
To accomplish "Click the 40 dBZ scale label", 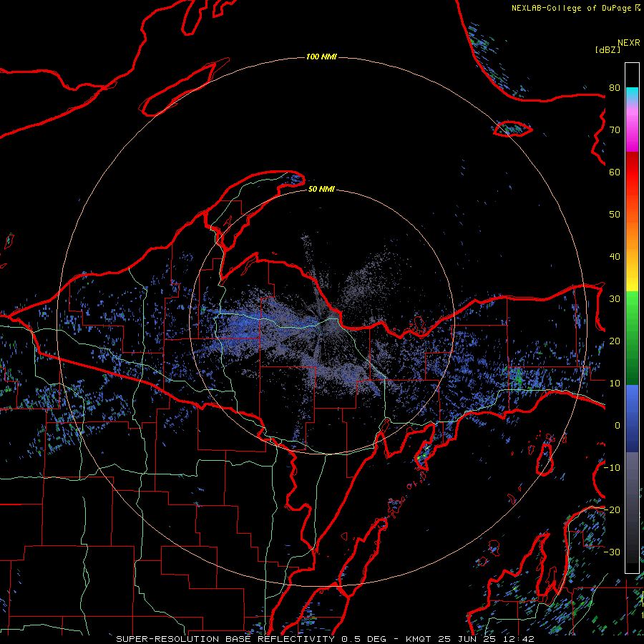I will pyautogui.click(x=615, y=257).
